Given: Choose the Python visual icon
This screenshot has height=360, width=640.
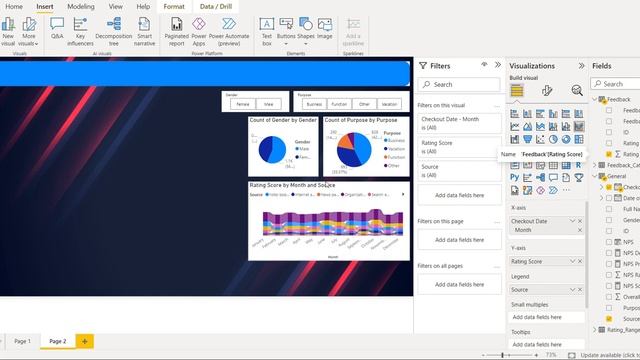Looking at the screenshot, I should [x=515, y=178].
